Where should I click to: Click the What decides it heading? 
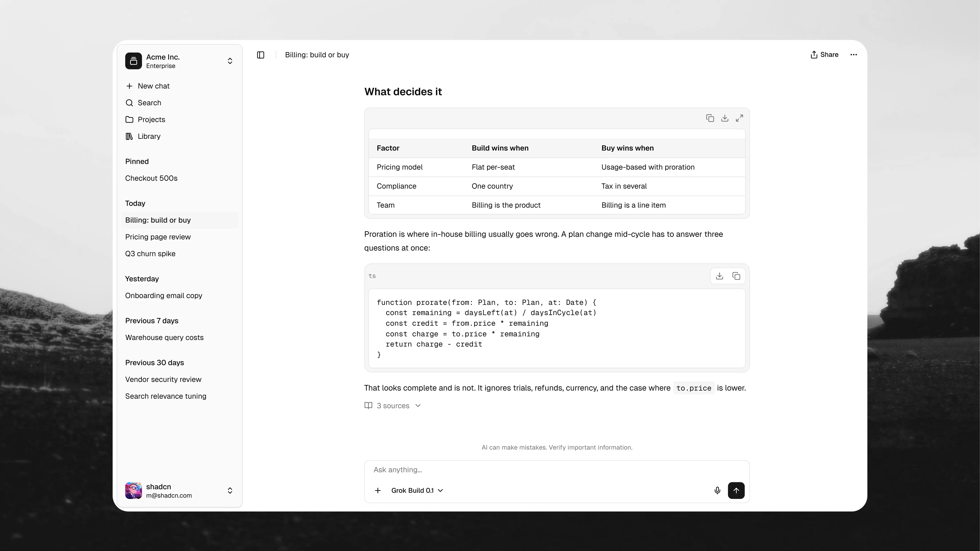point(403,92)
